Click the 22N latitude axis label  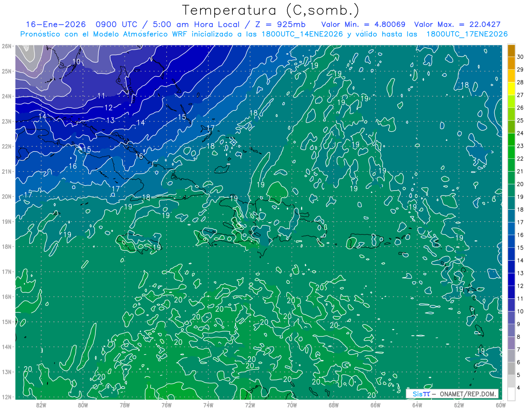[x=6, y=146]
